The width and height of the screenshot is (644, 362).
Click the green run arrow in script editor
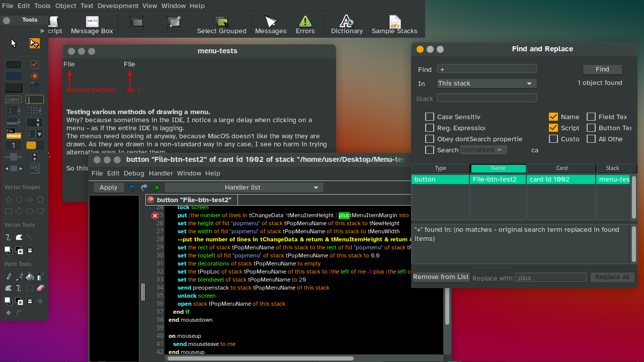coord(157,188)
